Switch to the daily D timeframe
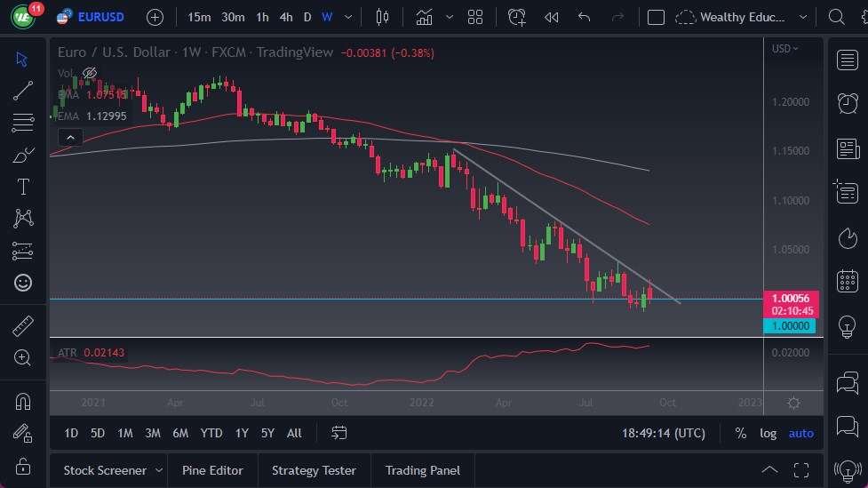Viewport: 868px width, 488px height. click(307, 17)
